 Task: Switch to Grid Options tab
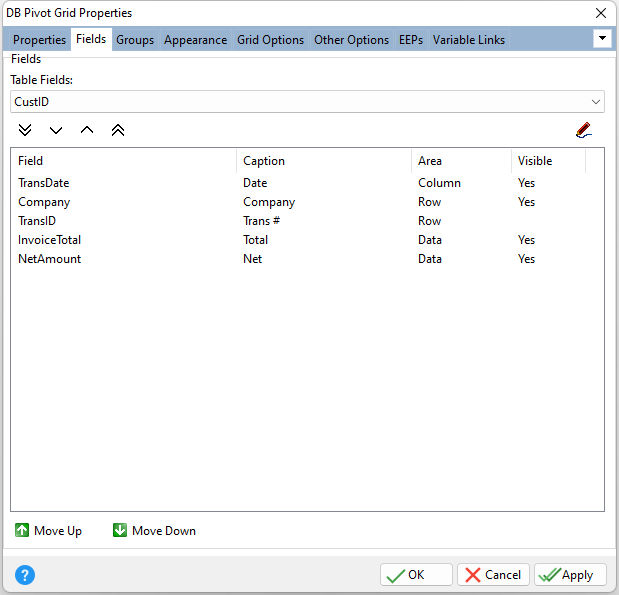point(270,40)
